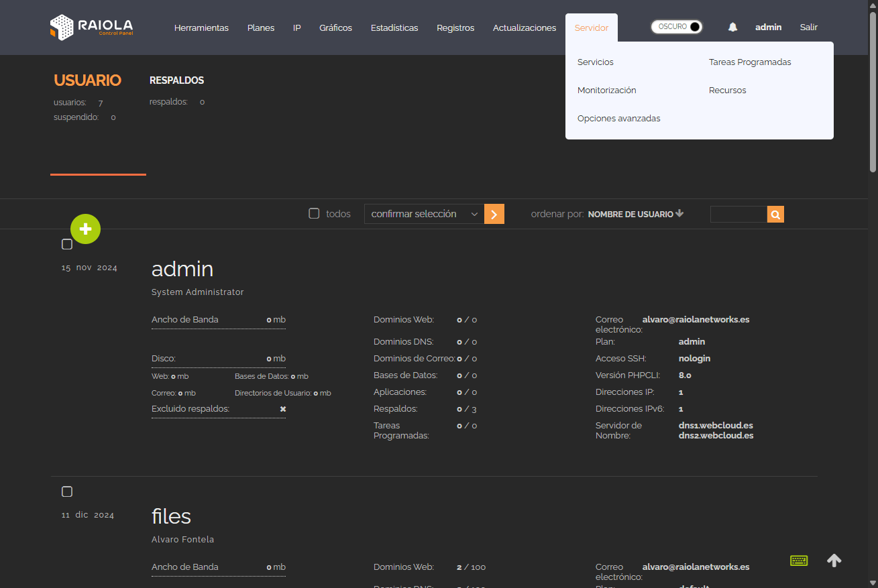Click in the user search input field
878x588 pixels.
click(x=738, y=215)
